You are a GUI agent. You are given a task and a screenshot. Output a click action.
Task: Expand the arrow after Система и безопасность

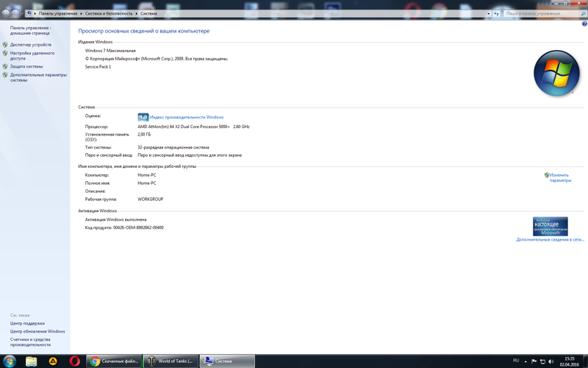pyautogui.click(x=137, y=13)
